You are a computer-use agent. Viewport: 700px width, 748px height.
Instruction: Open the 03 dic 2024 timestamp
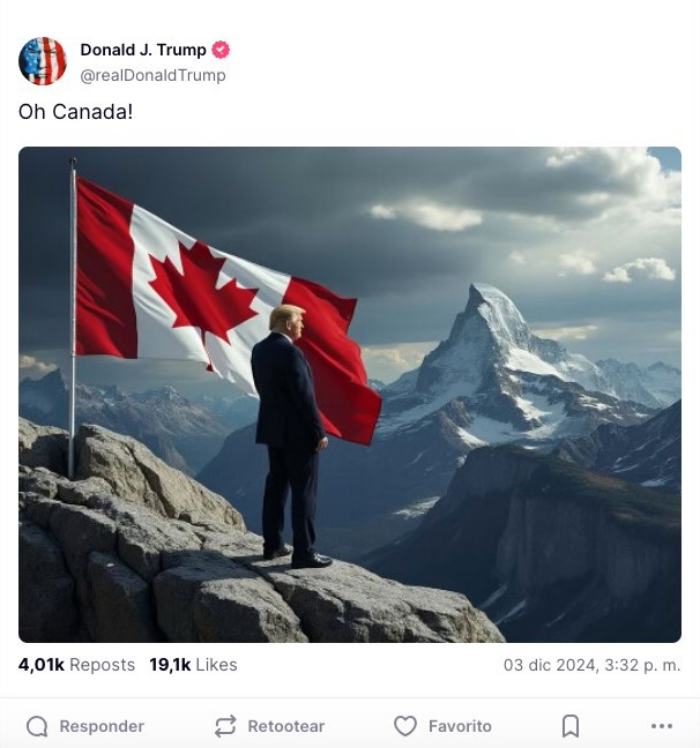pyautogui.click(x=592, y=665)
